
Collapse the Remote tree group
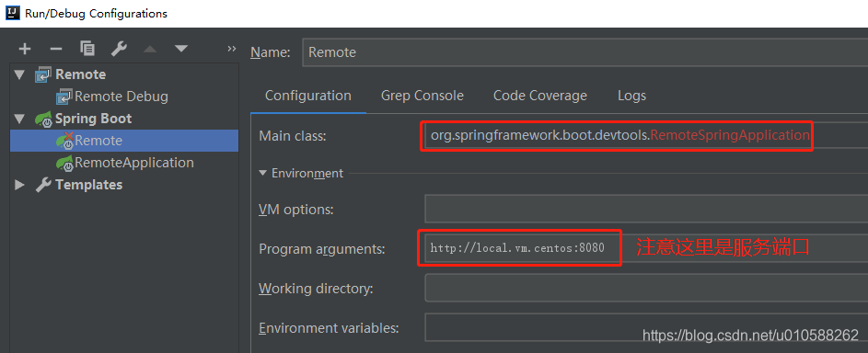[x=20, y=74]
